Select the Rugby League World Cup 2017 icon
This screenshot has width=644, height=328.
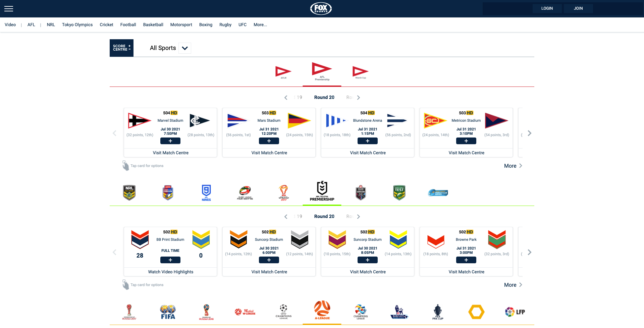[283, 193]
